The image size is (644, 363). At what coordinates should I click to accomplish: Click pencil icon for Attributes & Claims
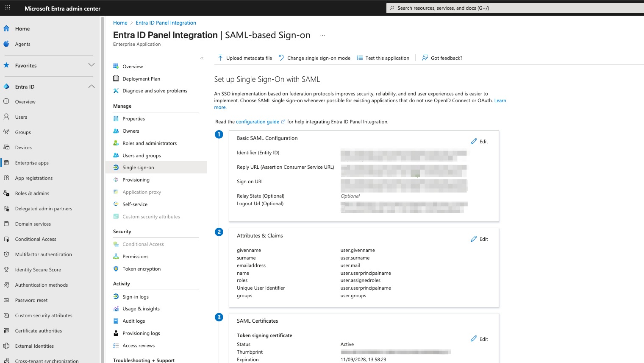[474, 239]
